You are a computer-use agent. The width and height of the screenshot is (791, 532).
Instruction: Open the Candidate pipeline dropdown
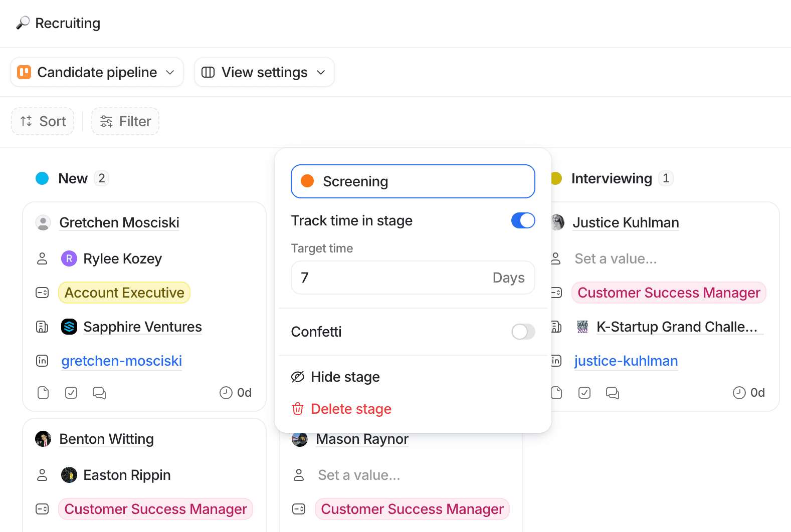tap(97, 72)
